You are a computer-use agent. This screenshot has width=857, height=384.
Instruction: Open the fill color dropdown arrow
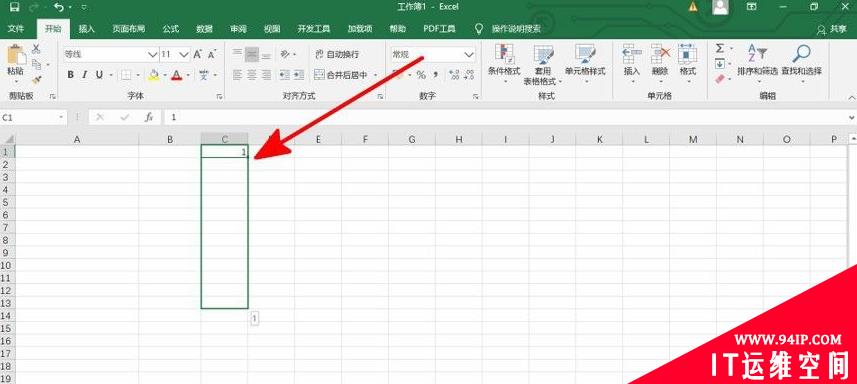coord(164,75)
